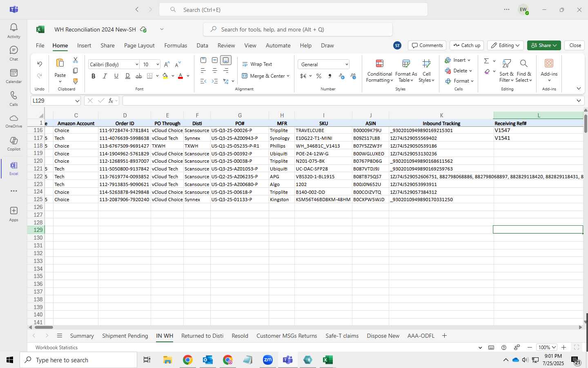Toggle middle align
Image resolution: width=588 pixels, height=368 pixels.
pos(215,60)
